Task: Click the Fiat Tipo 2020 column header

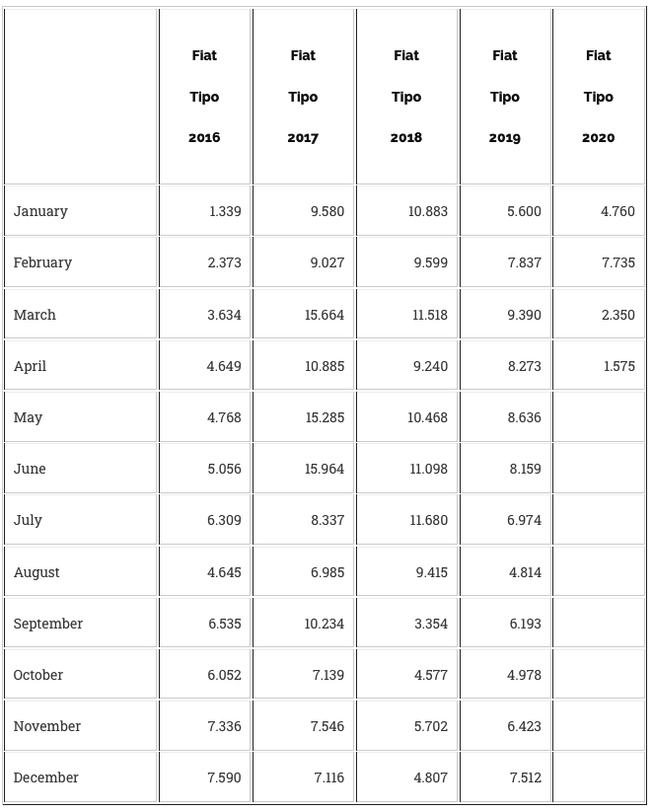Action: tap(598, 97)
